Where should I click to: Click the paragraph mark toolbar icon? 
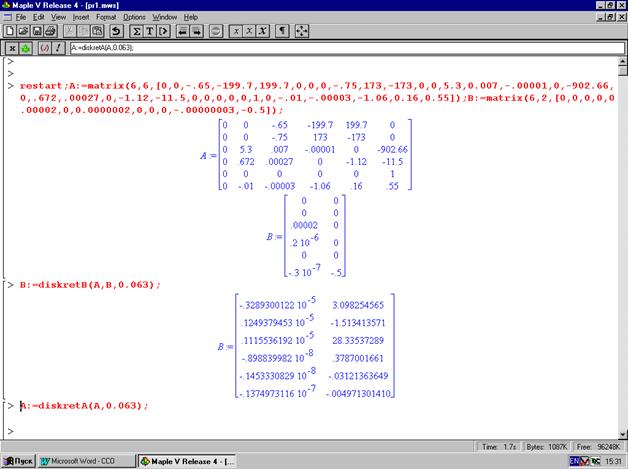click(282, 31)
